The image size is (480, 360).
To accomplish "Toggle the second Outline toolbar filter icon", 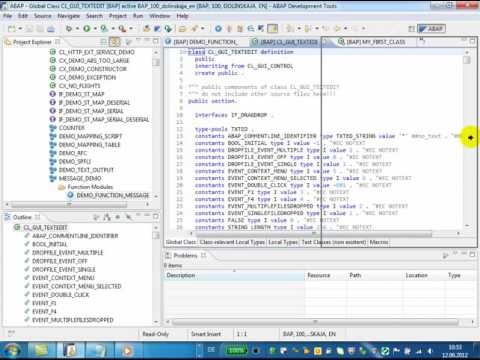I will 107,217.
